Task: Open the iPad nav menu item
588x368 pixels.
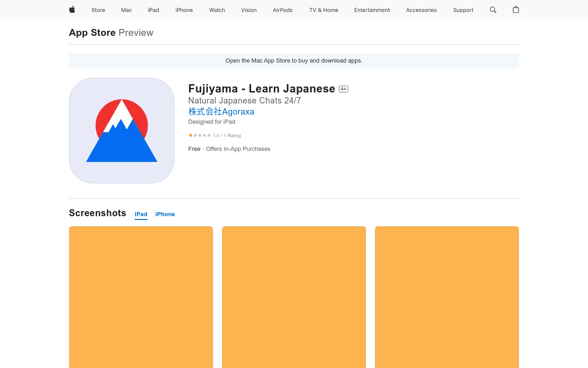Action: pos(153,10)
